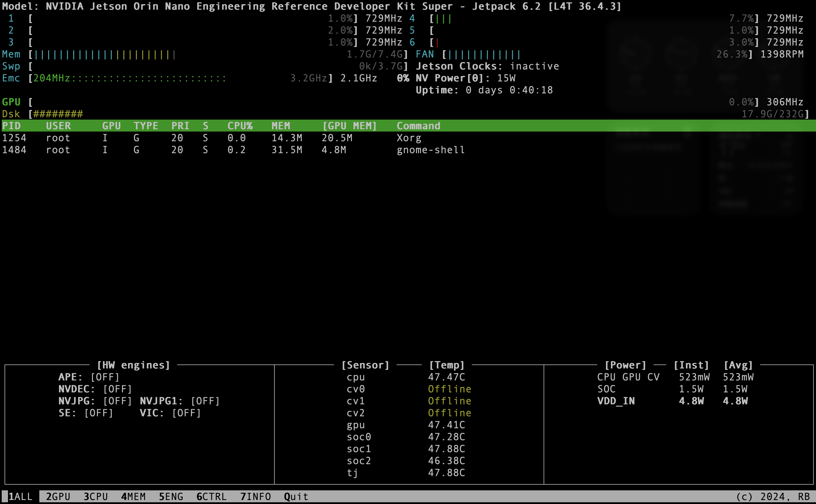Screen dimensions: 816x504
Task: Click the Uptime value 0 days 0:40:18
Action: point(509,90)
